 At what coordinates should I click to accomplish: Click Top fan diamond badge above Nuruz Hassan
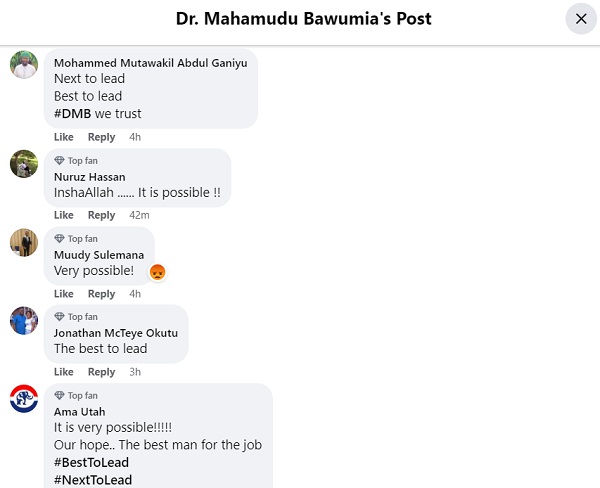tap(60, 161)
